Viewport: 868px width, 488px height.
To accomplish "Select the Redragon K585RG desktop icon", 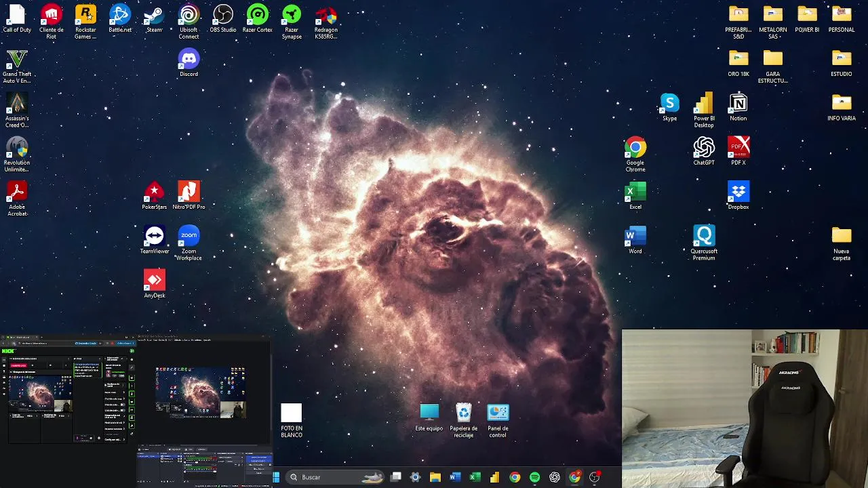I will tap(326, 22).
